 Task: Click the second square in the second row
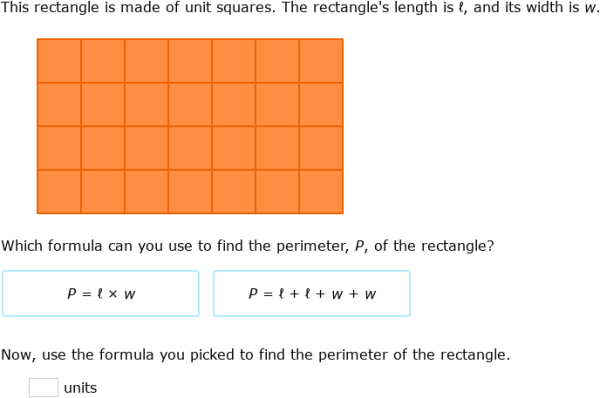coord(103,104)
